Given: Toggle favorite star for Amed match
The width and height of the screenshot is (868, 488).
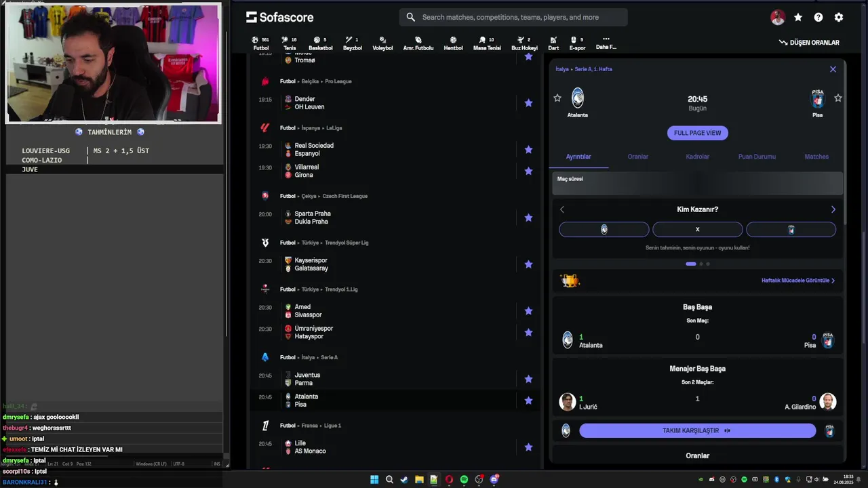Looking at the screenshot, I should [528, 311].
